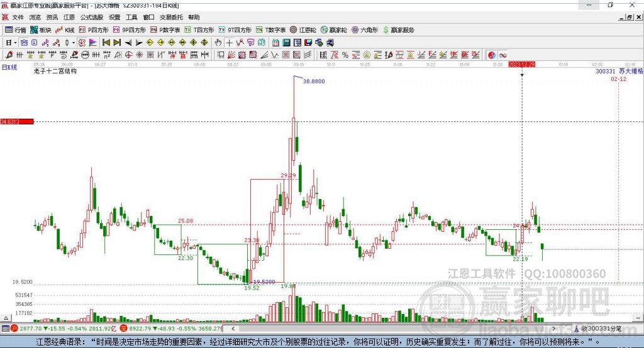The height and width of the screenshot is (348, 644).
Task: Open the P数字表 tool
Action: 165,30
